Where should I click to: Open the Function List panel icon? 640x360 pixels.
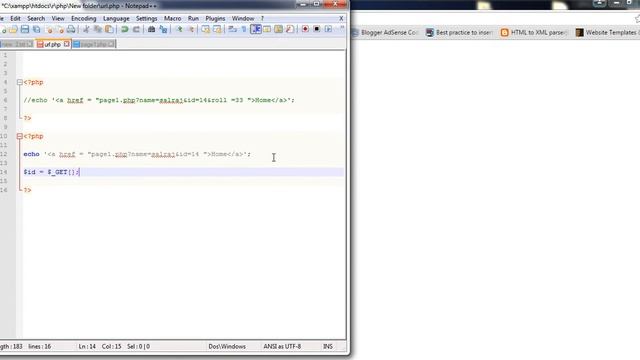coord(290,29)
